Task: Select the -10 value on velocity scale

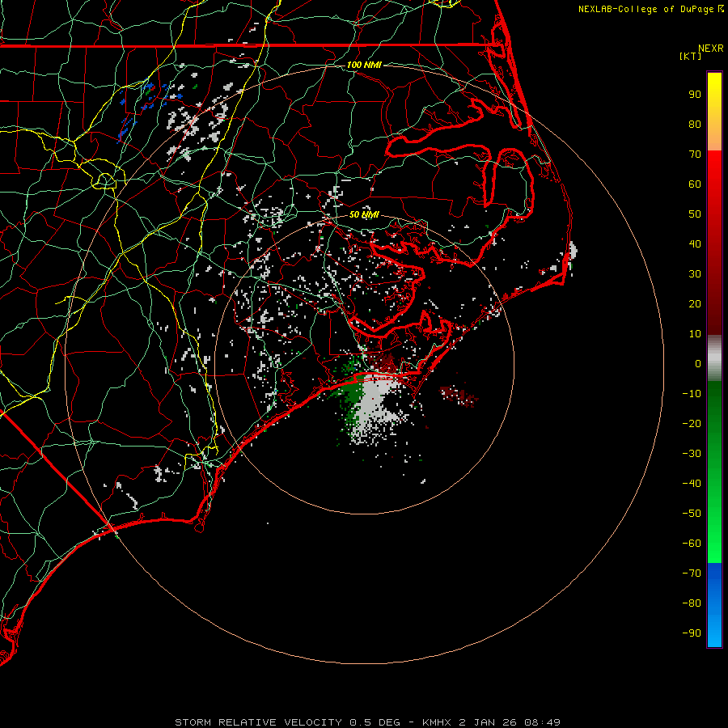Action: [692, 394]
